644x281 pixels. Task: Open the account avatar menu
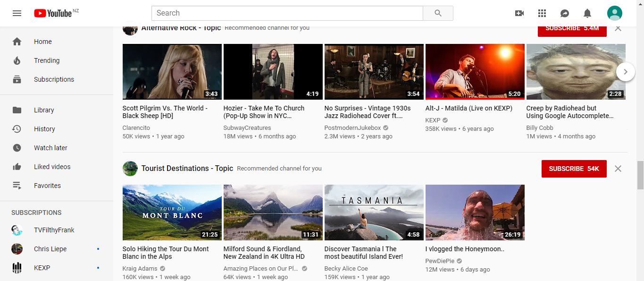(x=615, y=13)
